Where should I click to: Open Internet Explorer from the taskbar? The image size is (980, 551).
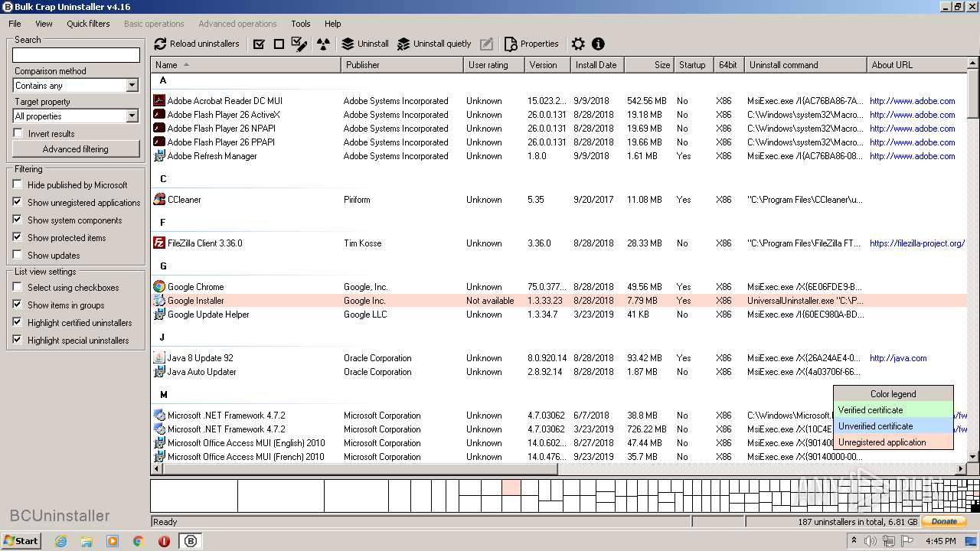click(x=60, y=540)
